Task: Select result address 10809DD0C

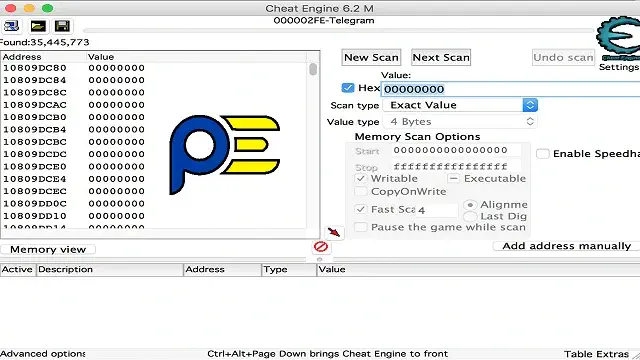Action: (35, 204)
